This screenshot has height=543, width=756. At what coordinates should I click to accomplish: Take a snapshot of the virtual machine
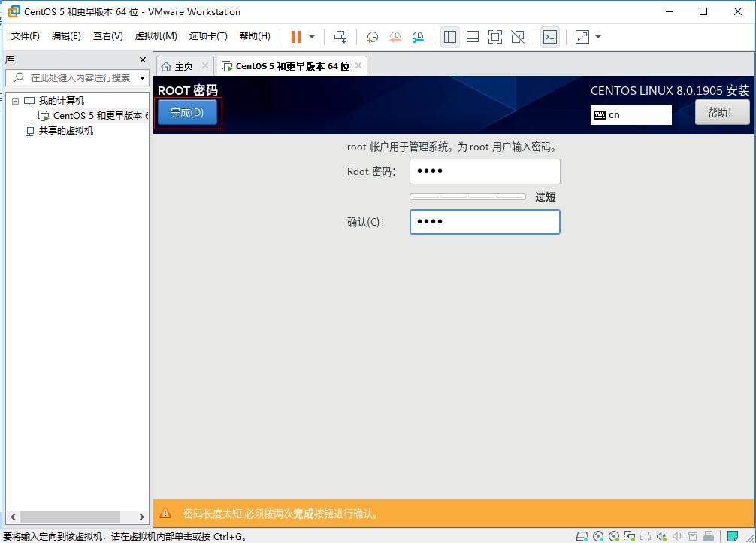click(372, 36)
